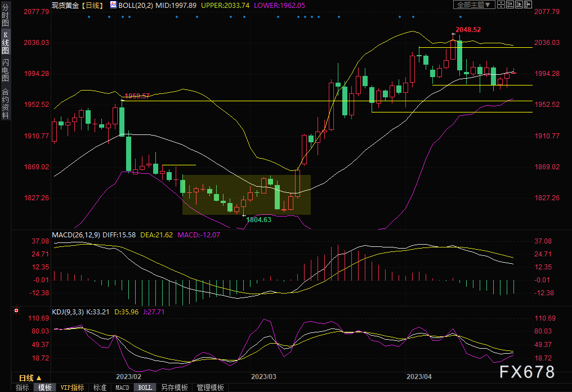
Task: Click the first icon right of 全部主题
Action: tap(500, 5)
